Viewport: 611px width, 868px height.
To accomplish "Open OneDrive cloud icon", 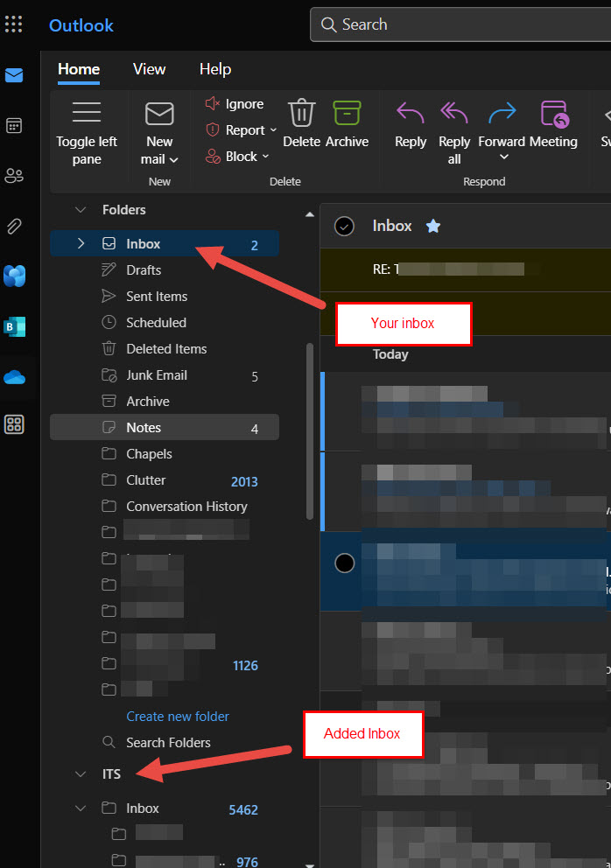I will tap(14, 377).
